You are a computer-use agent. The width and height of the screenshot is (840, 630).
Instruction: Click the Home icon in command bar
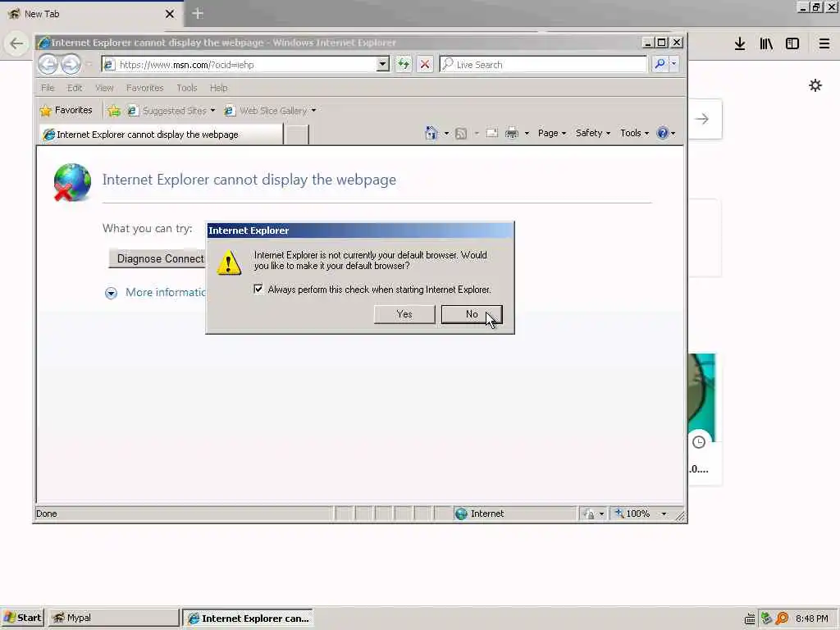(431, 133)
